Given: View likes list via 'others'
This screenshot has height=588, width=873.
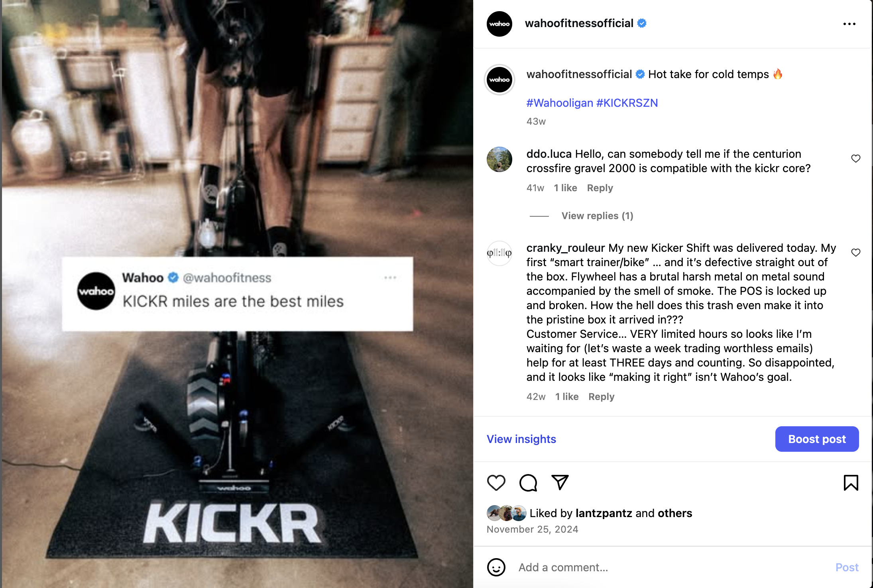Looking at the screenshot, I should click(675, 513).
